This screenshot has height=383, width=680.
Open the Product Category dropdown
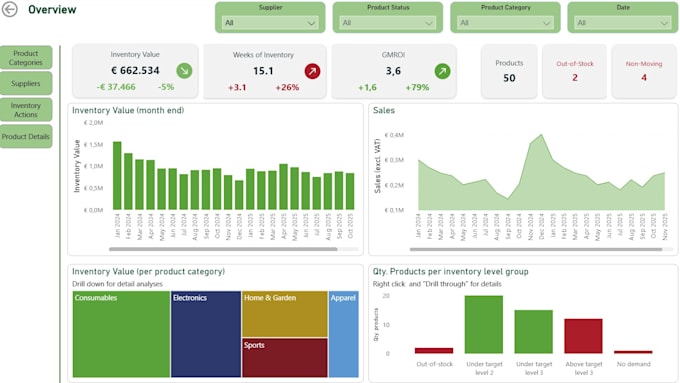click(x=505, y=23)
